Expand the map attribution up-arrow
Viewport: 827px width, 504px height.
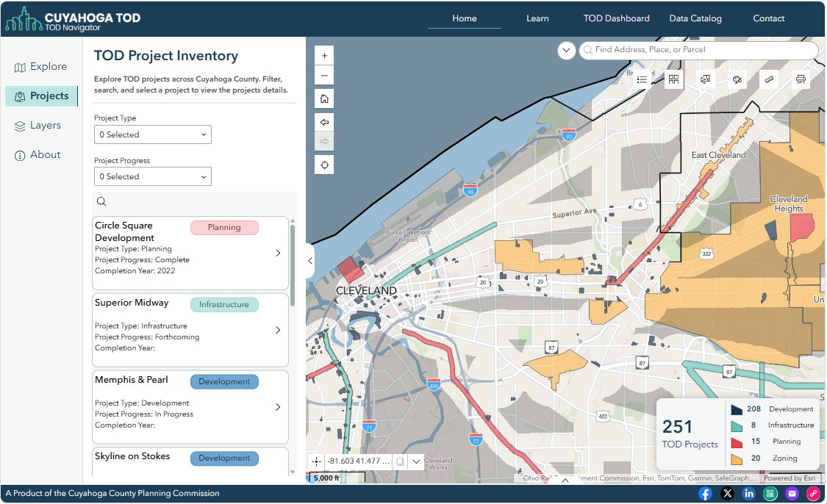(x=565, y=480)
